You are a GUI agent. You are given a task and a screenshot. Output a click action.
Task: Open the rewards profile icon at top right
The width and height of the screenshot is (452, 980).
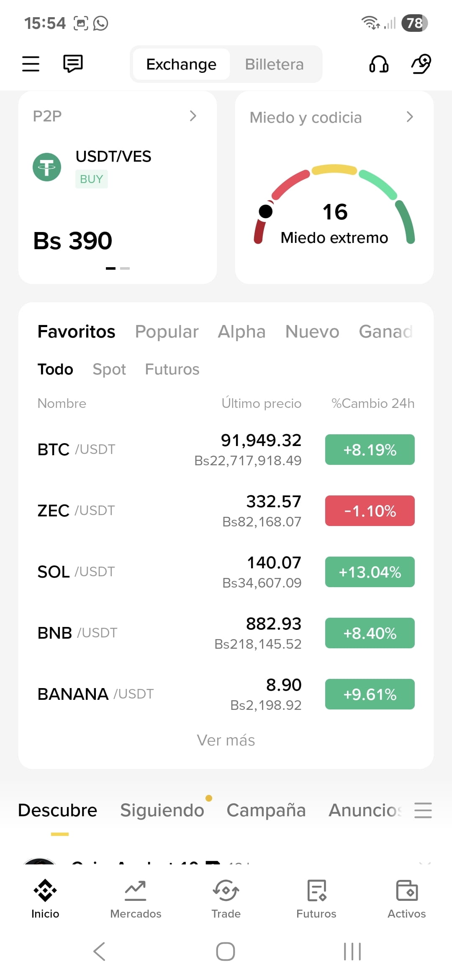421,64
